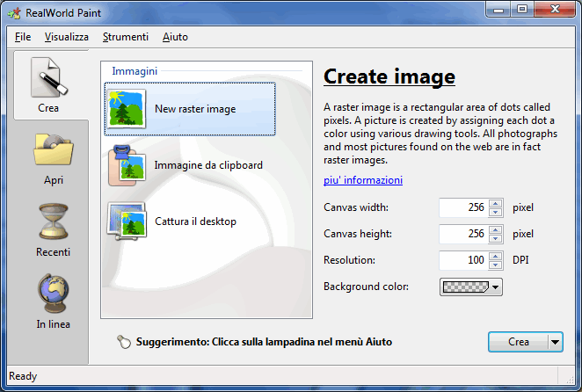Show Recenti hourglass sidebar page
582x392 pixels.
pyautogui.click(x=54, y=221)
